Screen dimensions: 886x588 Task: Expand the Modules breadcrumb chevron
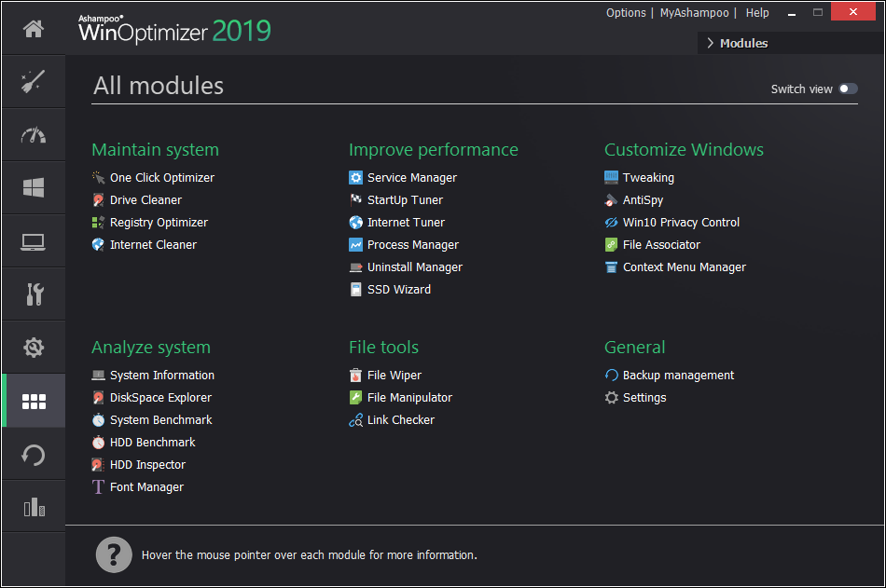pyautogui.click(x=711, y=43)
